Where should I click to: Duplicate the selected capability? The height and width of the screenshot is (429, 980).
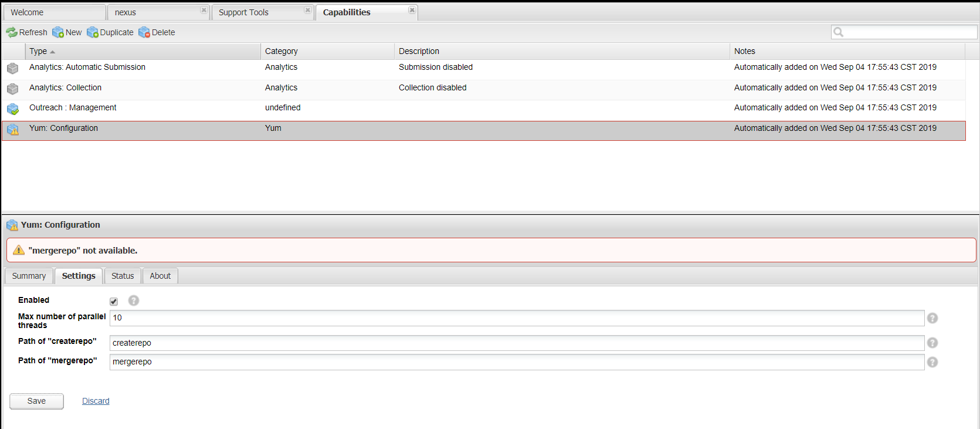[110, 32]
